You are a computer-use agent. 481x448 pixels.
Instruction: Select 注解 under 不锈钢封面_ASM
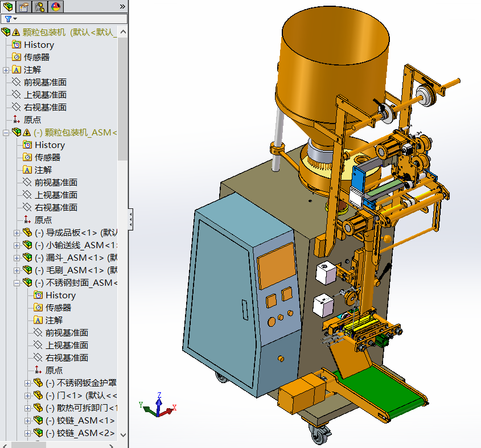tap(54, 320)
